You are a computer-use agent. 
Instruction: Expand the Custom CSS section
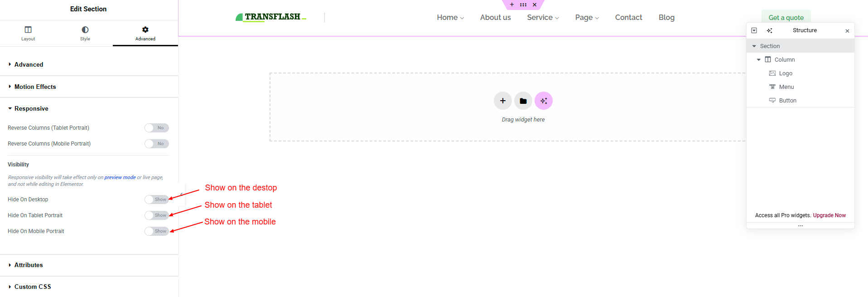click(x=33, y=287)
